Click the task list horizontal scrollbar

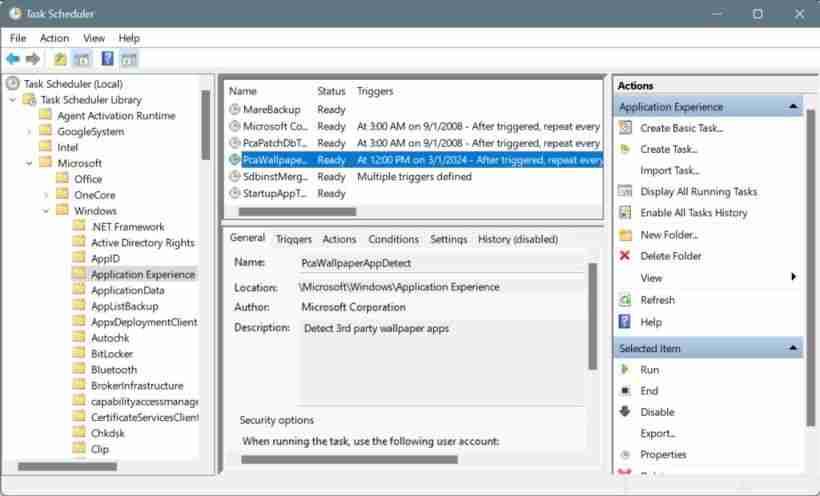297,211
